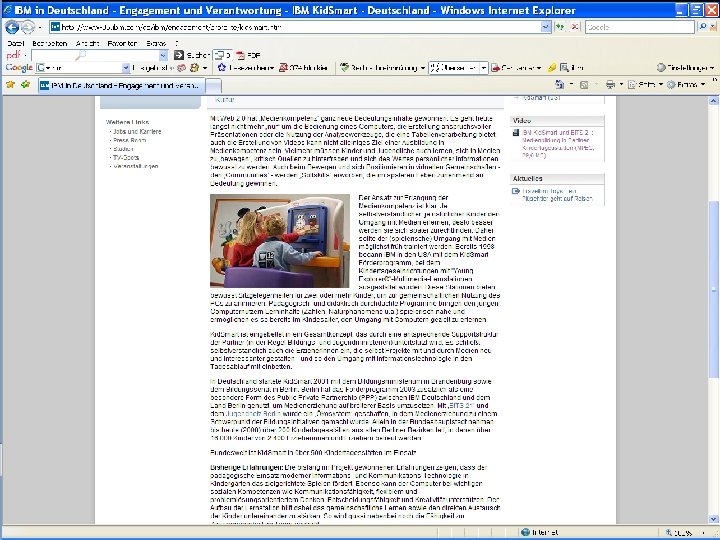Open the Bearbeiten menu

coord(50,44)
